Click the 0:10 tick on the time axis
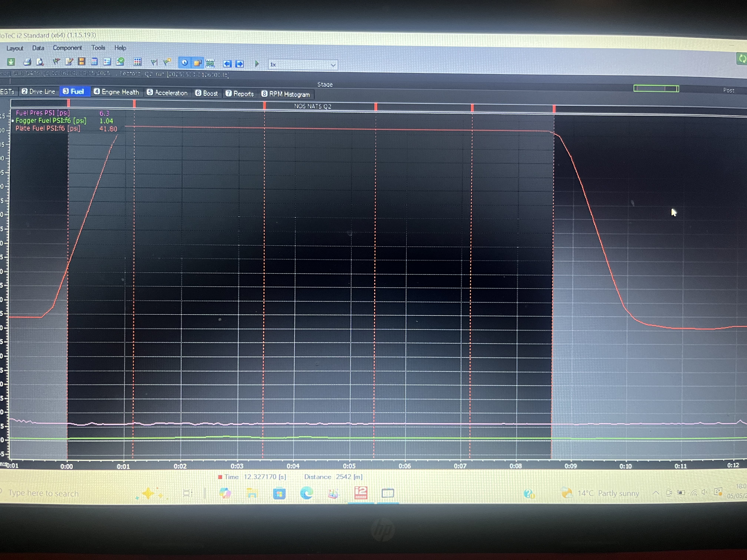Image resolution: width=747 pixels, height=560 pixels. coord(625,466)
